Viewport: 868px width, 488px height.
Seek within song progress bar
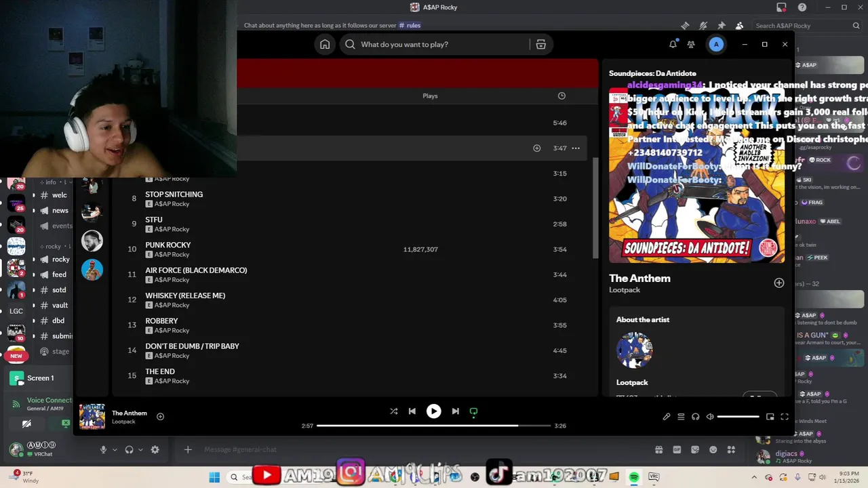point(433,426)
